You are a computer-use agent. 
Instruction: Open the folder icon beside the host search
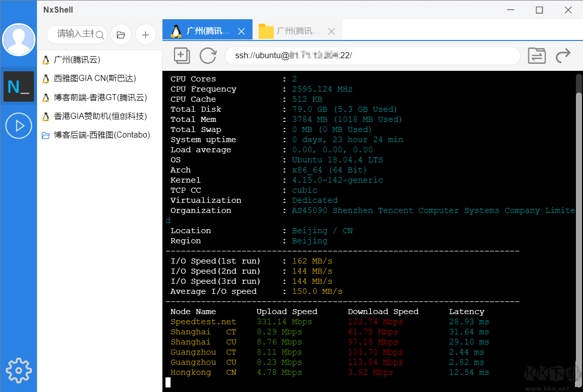click(120, 34)
